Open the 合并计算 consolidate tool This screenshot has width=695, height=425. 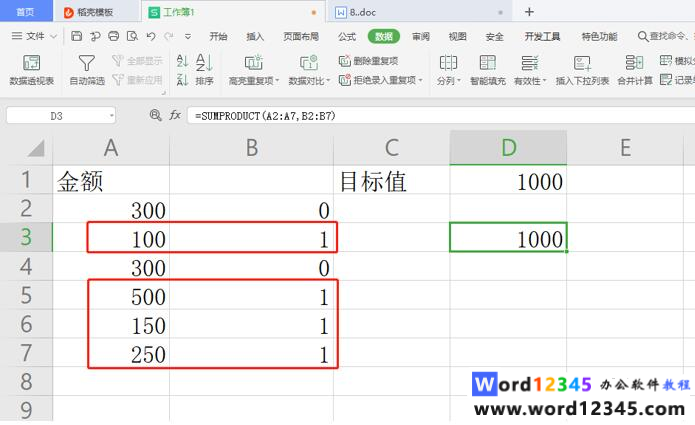[635, 69]
